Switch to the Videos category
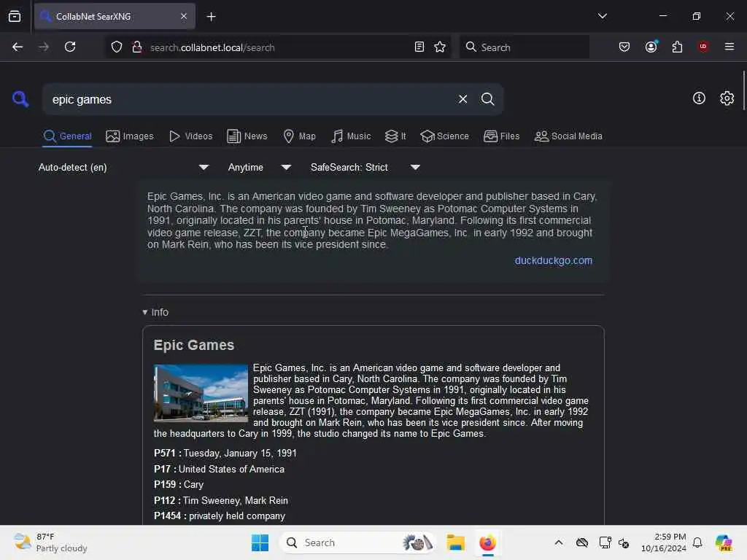Image resolution: width=747 pixels, height=560 pixels. point(190,136)
